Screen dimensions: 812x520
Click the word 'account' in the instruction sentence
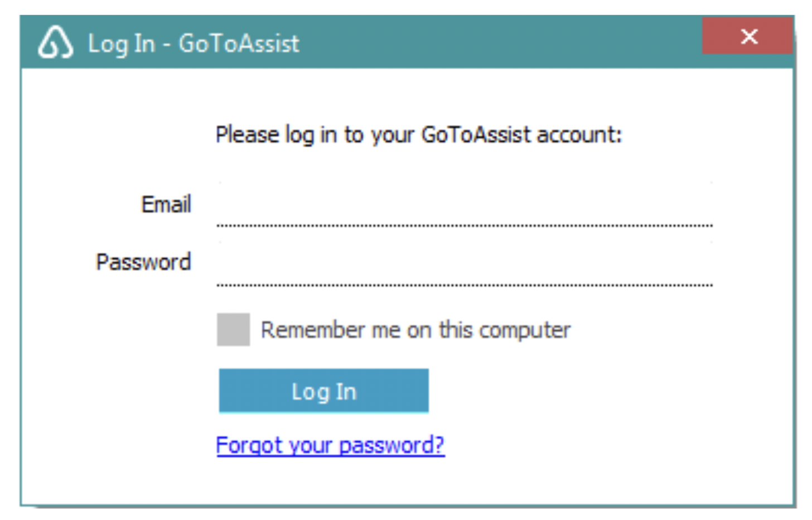(x=577, y=135)
